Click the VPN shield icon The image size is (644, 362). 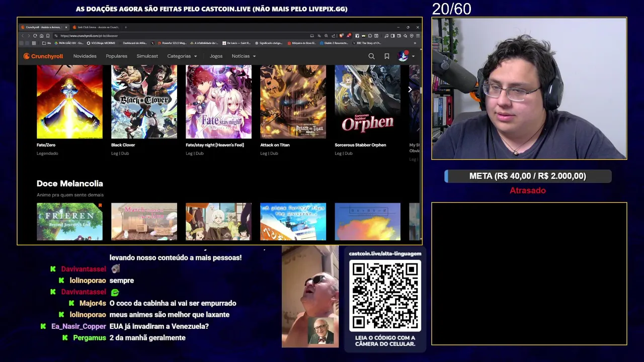[412, 36]
